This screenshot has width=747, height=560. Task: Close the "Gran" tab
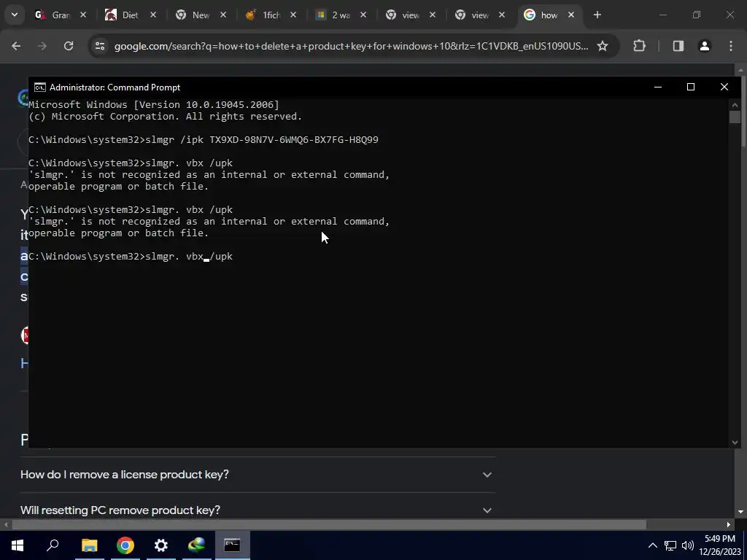(83, 15)
